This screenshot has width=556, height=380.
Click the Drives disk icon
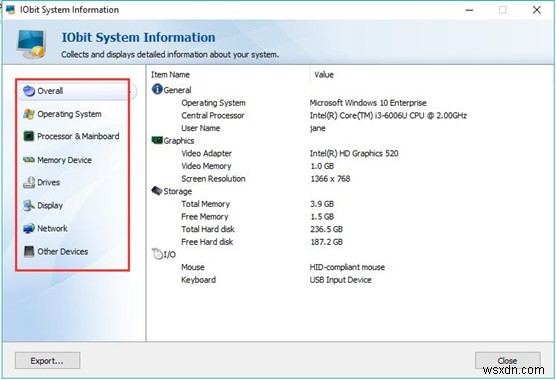(x=29, y=182)
